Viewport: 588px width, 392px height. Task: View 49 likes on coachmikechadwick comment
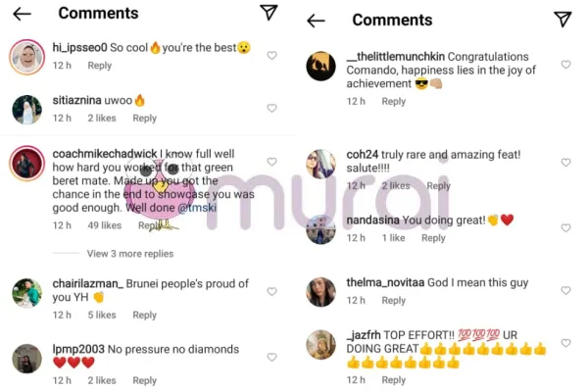tap(105, 225)
